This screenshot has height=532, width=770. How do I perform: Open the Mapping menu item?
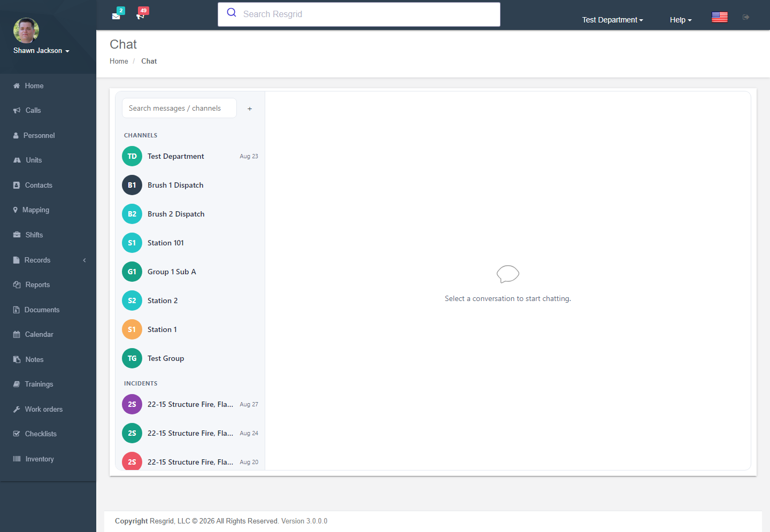pyautogui.click(x=48, y=210)
